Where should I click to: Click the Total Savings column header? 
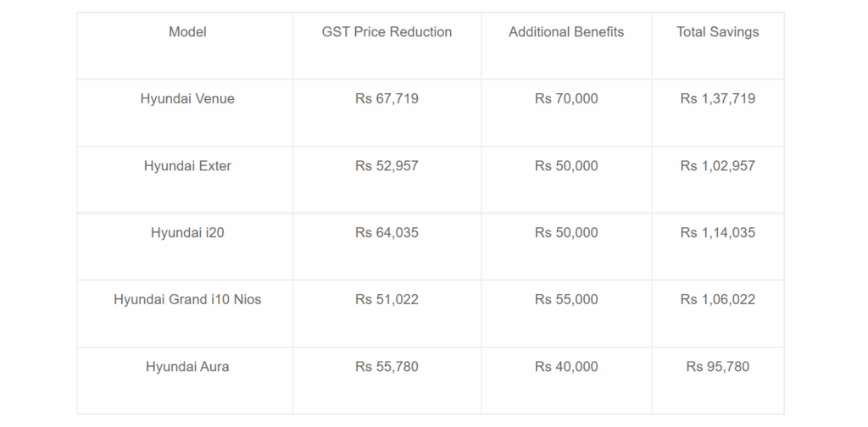click(x=717, y=32)
